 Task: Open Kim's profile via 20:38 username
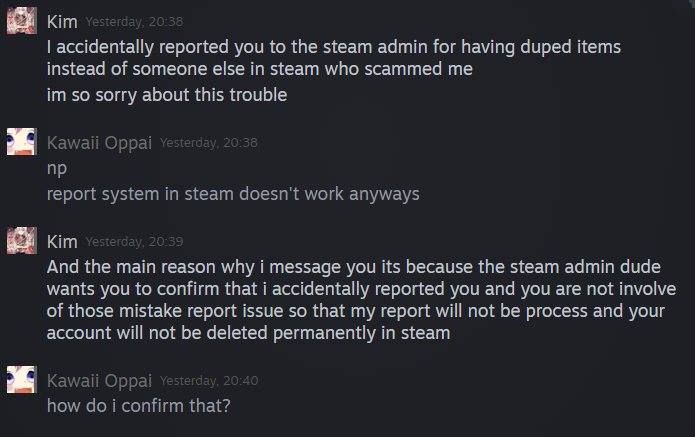[x=62, y=22]
